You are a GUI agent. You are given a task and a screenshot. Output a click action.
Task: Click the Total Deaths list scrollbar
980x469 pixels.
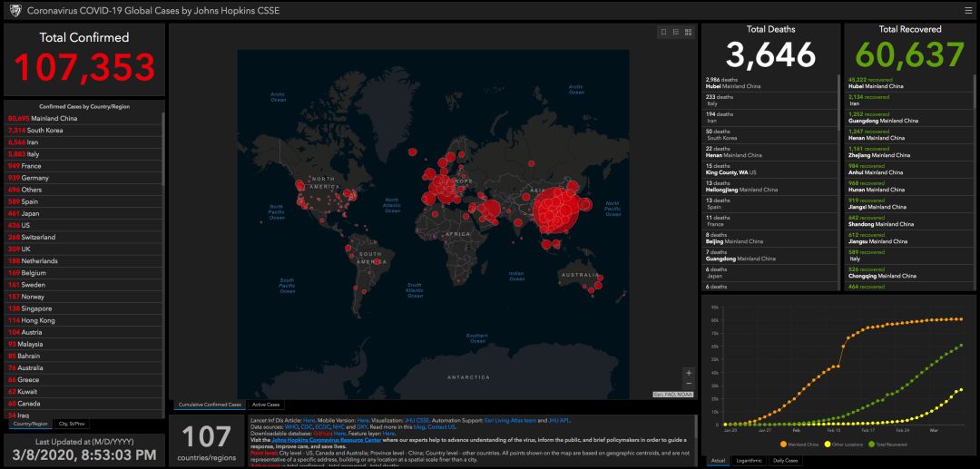pos(838,103)
